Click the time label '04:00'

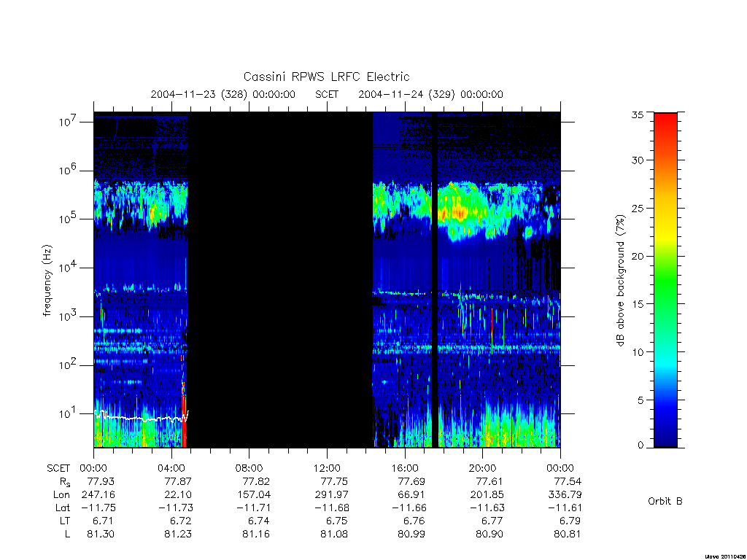click(171, 468)
